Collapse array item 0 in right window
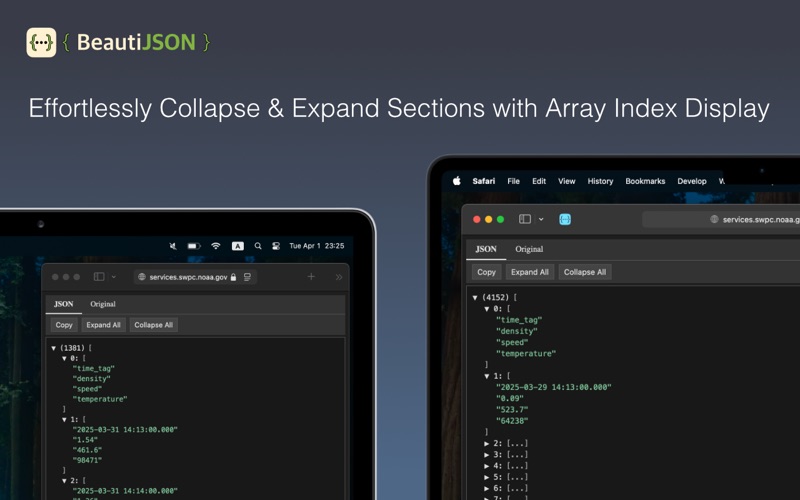This screenshot has width=800, height=500. 487,309
